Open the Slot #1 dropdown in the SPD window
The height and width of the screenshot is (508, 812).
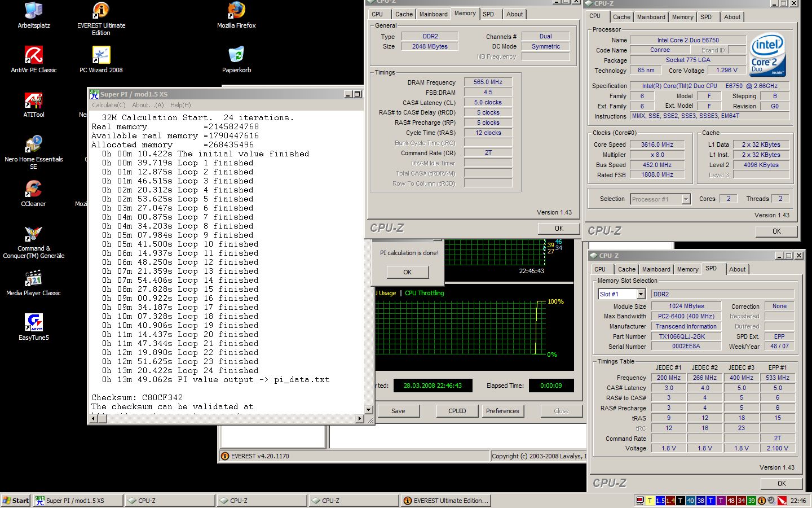641,294
